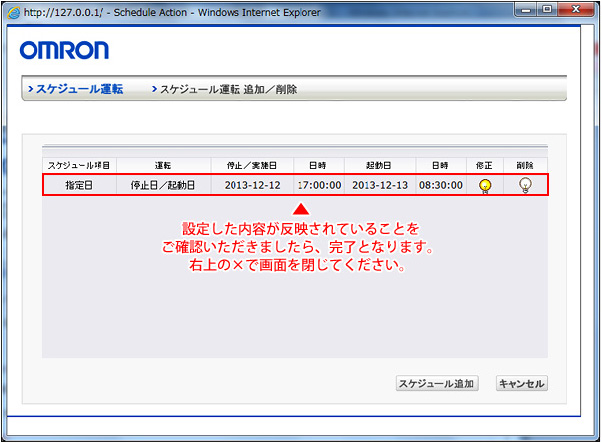
Task: Click the 2013-12-12 stop date cell
Action: [x=252, y=185]
